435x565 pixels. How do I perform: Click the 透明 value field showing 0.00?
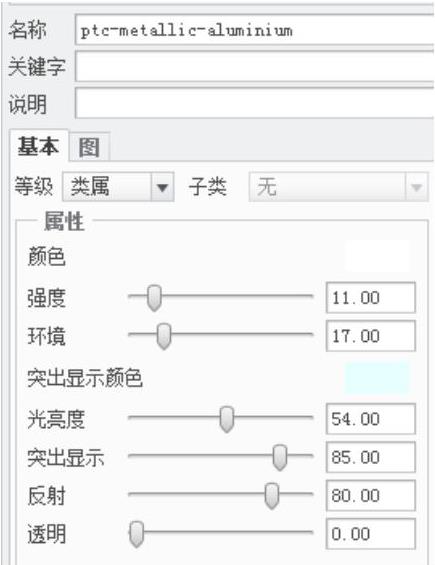[371, 534]
